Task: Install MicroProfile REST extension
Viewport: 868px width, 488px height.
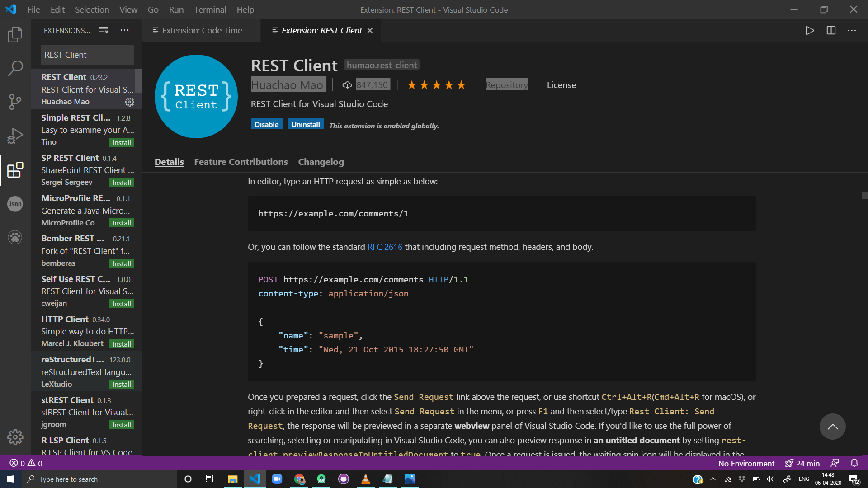Action: pos(122,223)
